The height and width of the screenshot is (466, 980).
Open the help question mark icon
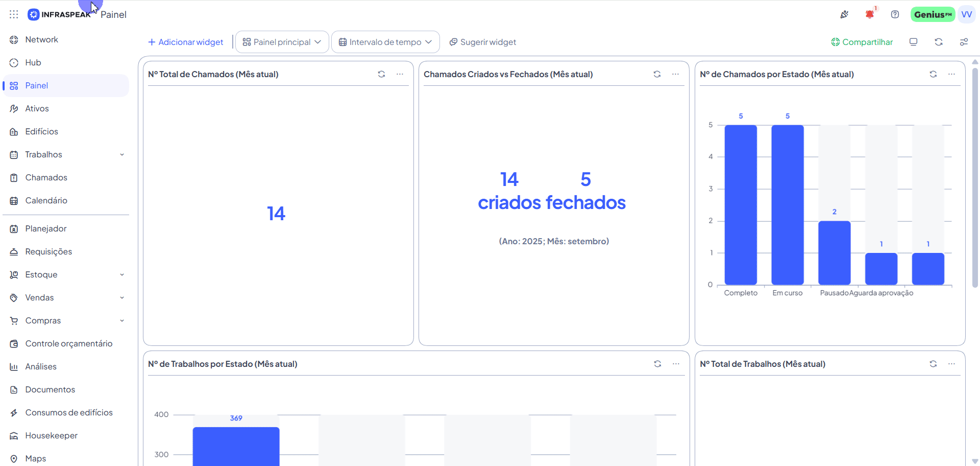tap(895, 14)
